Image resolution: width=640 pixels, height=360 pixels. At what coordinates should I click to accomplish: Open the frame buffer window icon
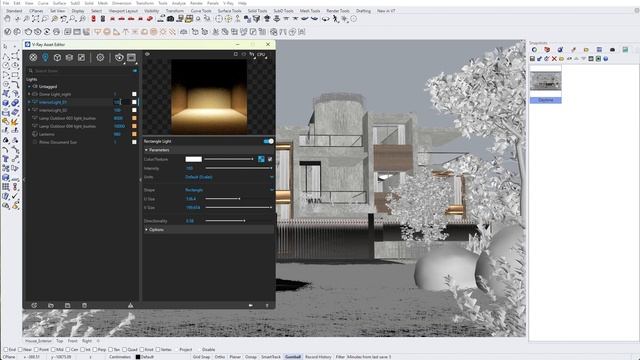tap(131, 58)
